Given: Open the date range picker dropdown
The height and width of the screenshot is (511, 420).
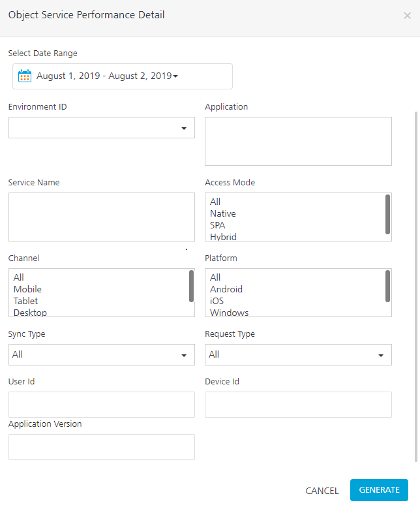Looking at the screenshot, I should click(123, 76).
